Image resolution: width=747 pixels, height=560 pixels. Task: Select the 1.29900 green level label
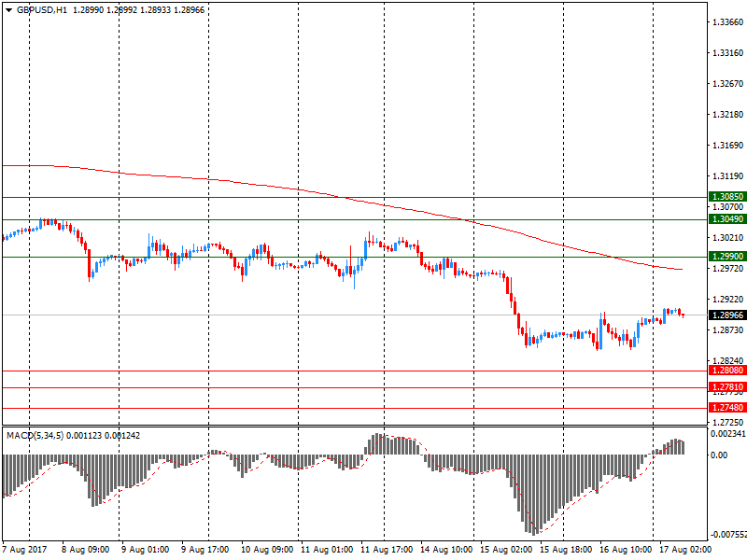coord(727,257)
